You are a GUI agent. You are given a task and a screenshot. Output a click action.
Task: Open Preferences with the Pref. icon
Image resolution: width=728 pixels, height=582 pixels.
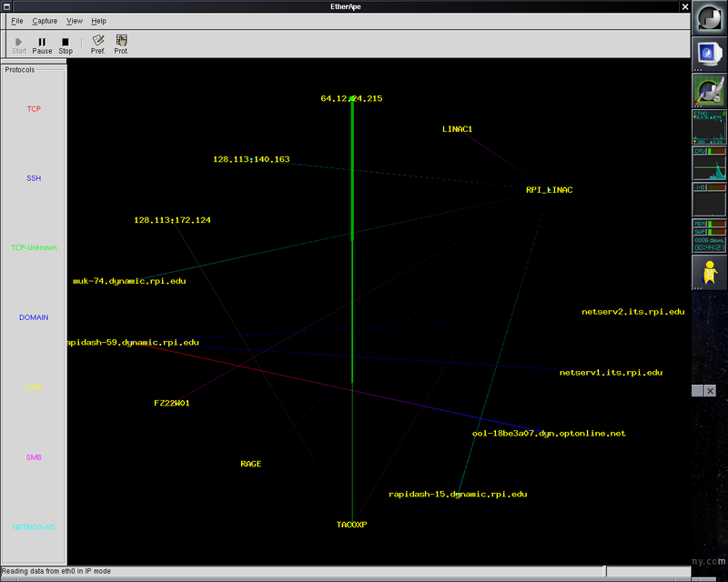coord(97,44)
